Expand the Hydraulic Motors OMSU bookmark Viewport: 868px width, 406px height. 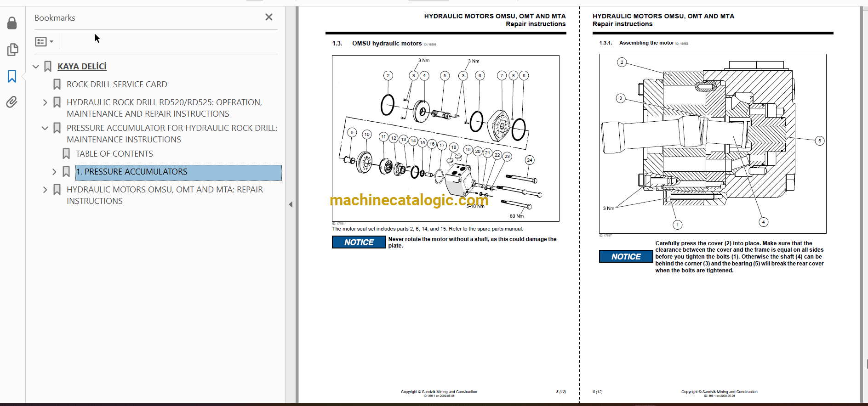45,190
